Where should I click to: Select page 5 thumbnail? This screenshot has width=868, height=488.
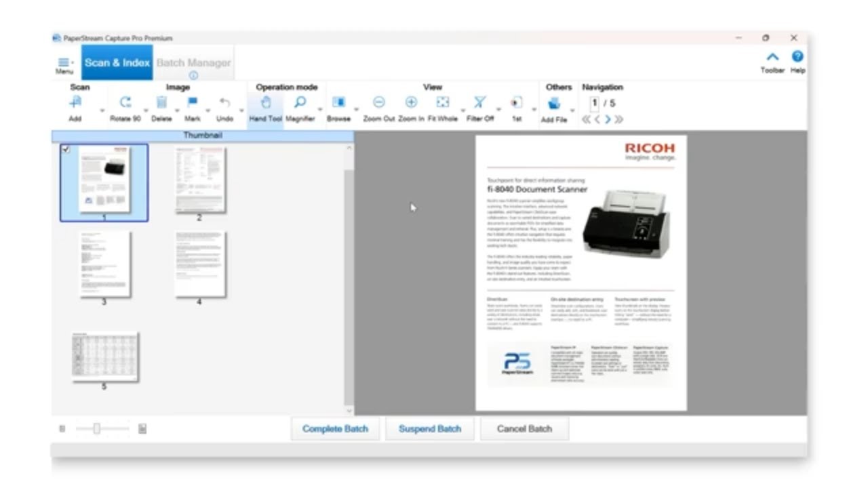coord(105,356)
